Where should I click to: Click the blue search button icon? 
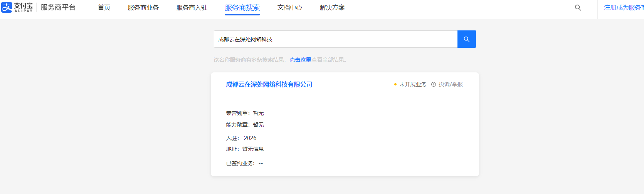[466, 39]
